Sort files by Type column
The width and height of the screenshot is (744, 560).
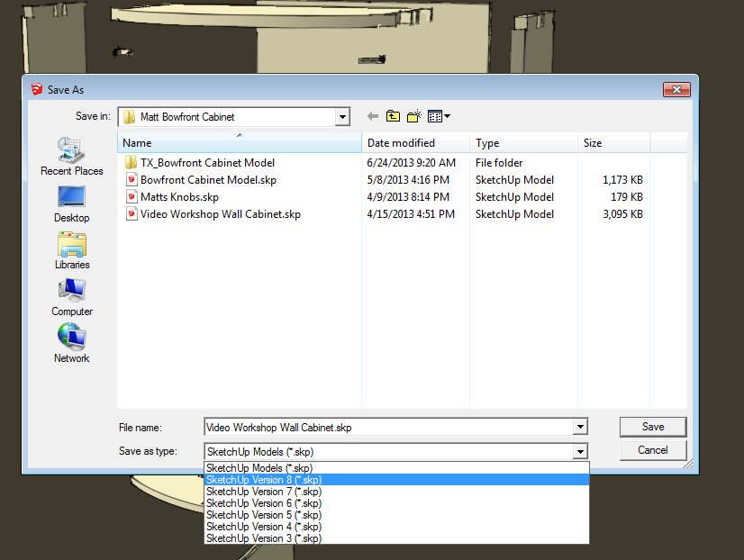coord(524,143)
